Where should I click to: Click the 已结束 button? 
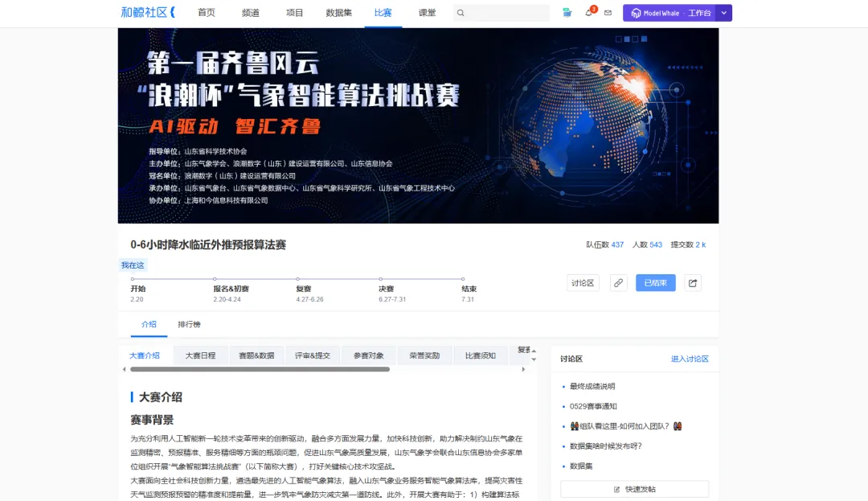point(656,283)
